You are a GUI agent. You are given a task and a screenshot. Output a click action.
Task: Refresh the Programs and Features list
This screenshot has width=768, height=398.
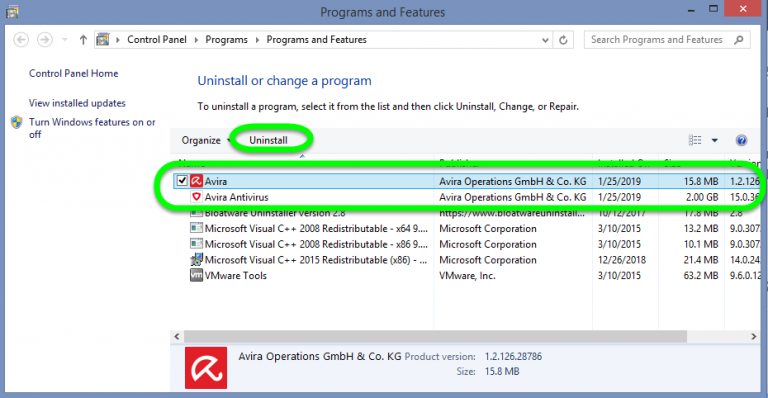click(x=563, y=40)
